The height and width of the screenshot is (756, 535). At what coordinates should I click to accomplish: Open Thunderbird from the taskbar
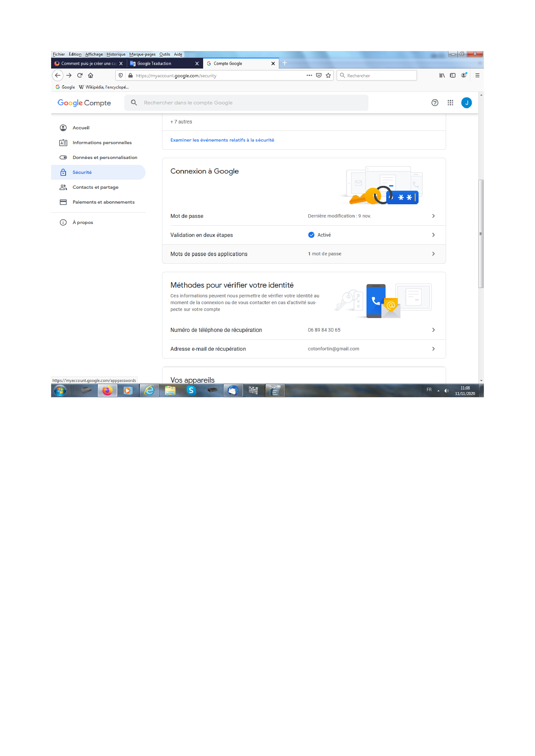pyautogui.click(x=233, y=391)
